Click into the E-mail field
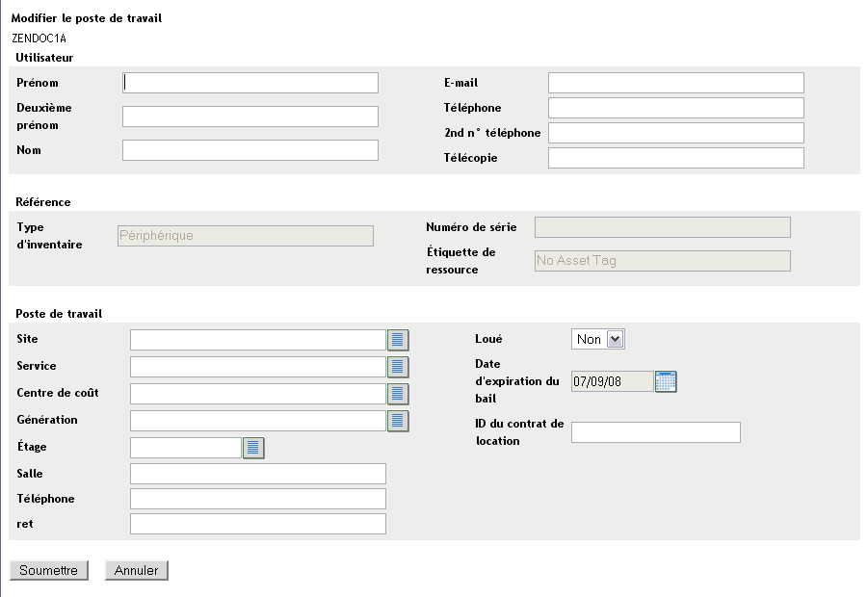868x597 pixels. click(675, 83)
